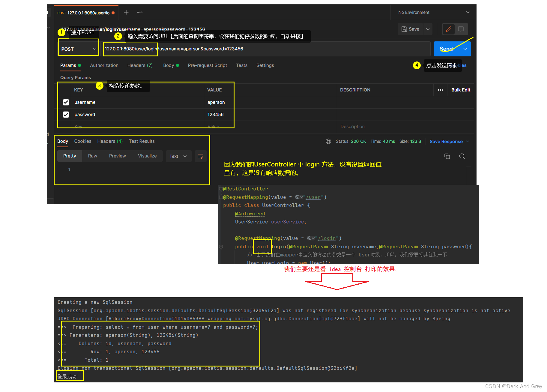Click the pencil edit mode icon

tap(449, 29)
